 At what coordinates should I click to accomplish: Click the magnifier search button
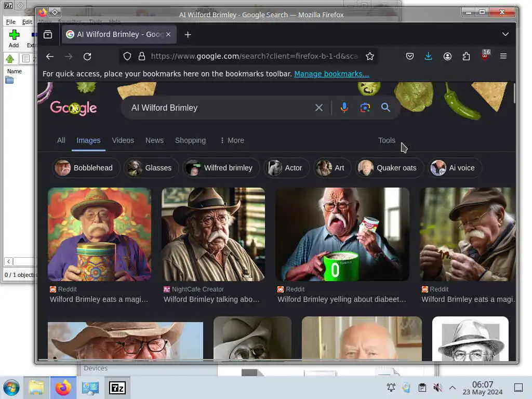[x=386, y=108]
